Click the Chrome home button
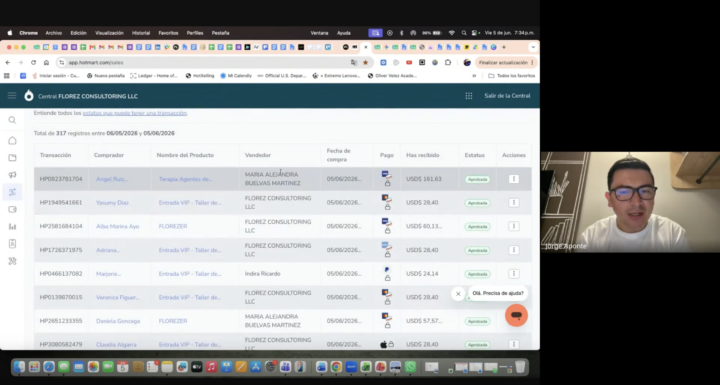Image resolution: width=720 pixels, height=385 pixels. (x=46, y=62)
